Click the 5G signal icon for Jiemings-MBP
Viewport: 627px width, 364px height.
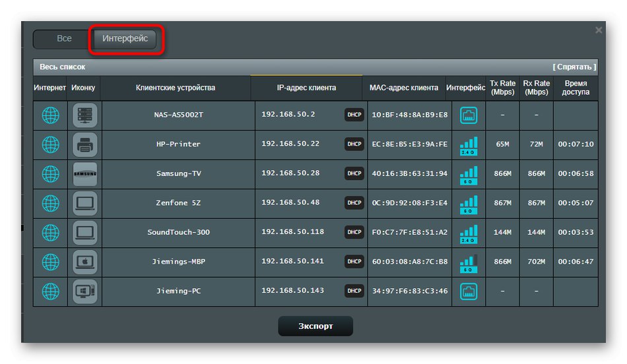coord(469,263)
